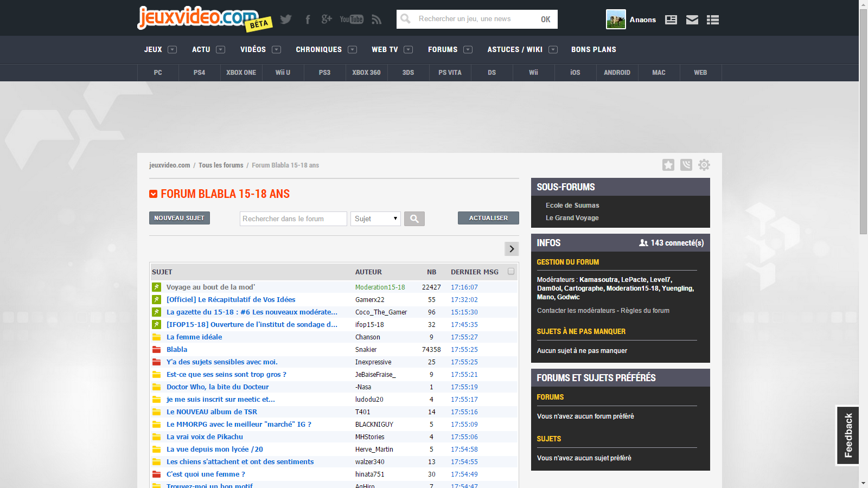Expand the FORUMS menu arrow
This screenshot has width=868, height=488.
coord(468,49)
